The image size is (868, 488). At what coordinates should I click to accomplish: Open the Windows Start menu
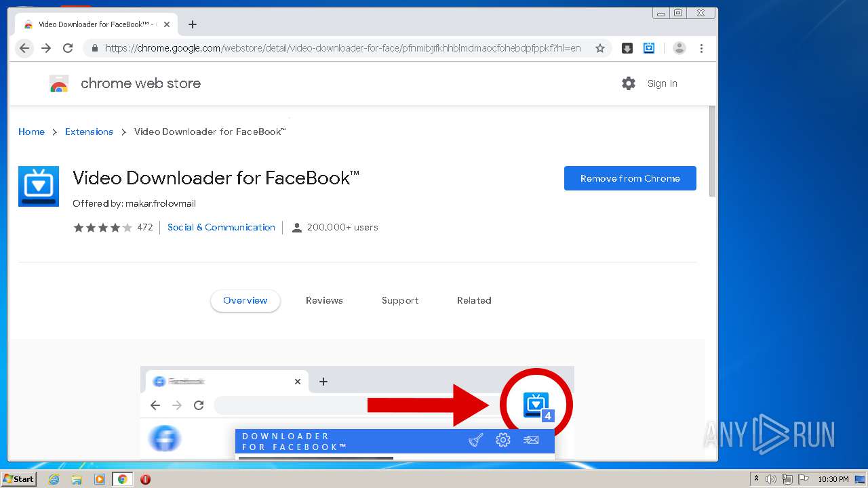(x=19, y=479)
